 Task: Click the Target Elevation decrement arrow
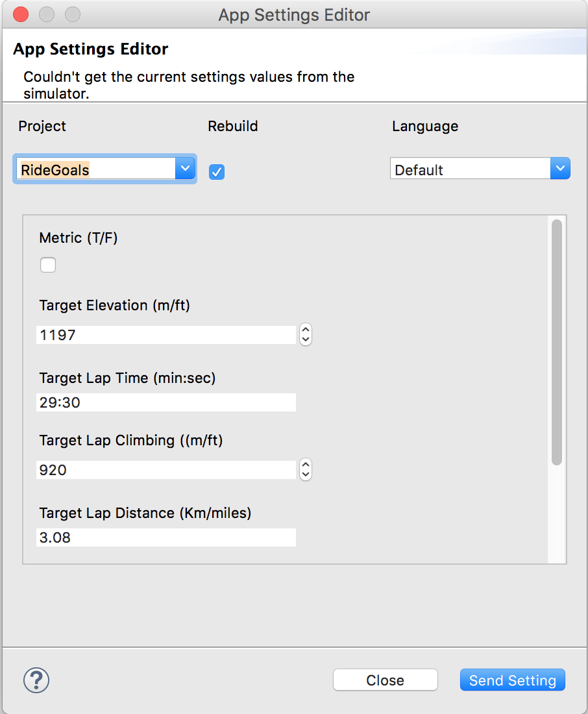pos(306,339)
